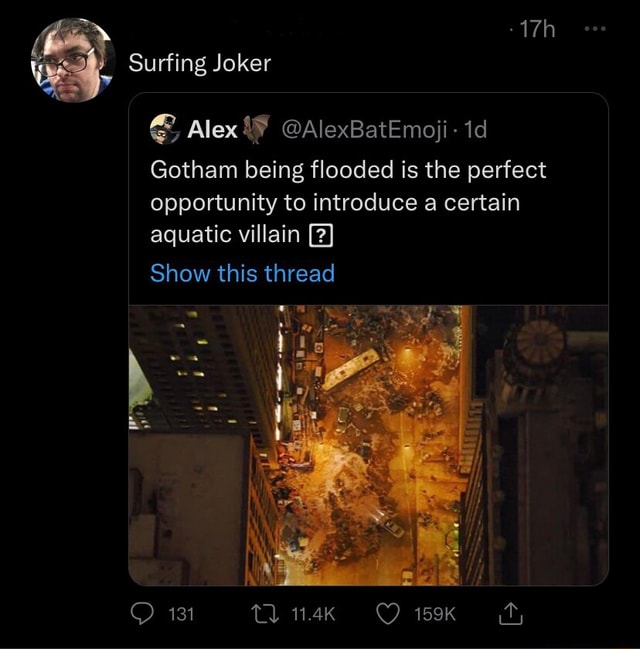Click the boxed question mark emoji
640x649 pixels.
323,236
